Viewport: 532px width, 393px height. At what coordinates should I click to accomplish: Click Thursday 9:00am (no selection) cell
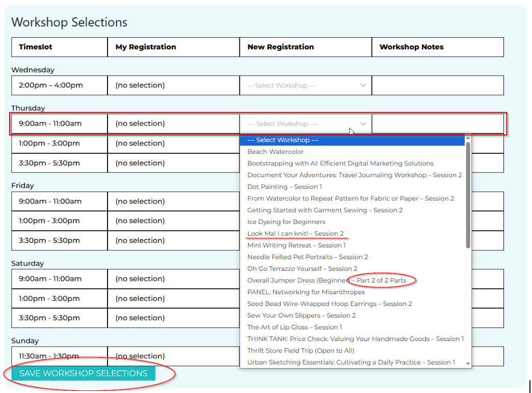coord(173,124)
